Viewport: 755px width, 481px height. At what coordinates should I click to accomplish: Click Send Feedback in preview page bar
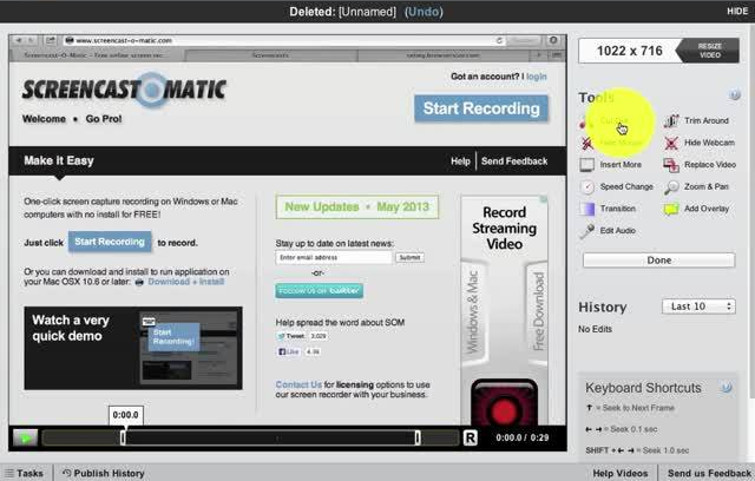tap(514, 161)
